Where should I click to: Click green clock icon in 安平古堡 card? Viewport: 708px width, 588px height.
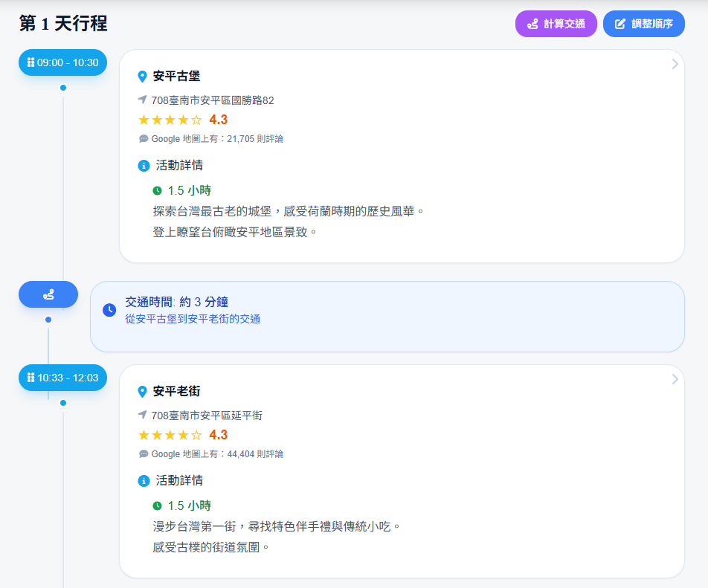tap(157, 190)
